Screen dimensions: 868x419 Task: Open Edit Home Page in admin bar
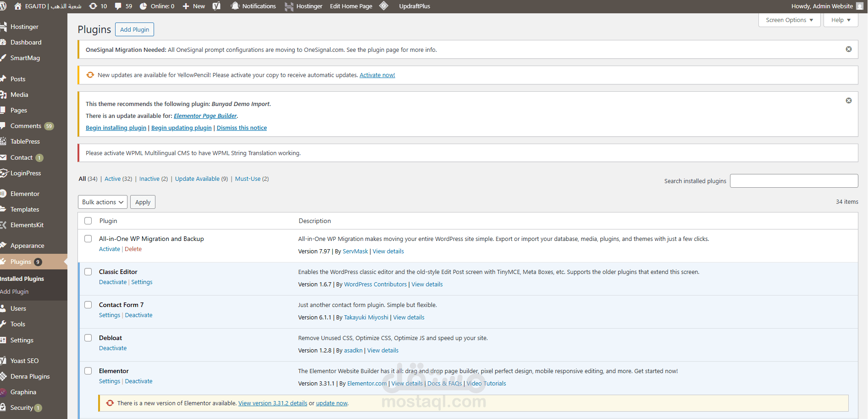coord(351,6)
